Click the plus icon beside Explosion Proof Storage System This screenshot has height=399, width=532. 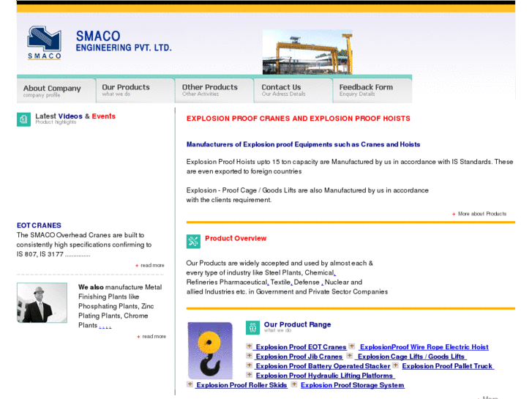tap(294, 384)
